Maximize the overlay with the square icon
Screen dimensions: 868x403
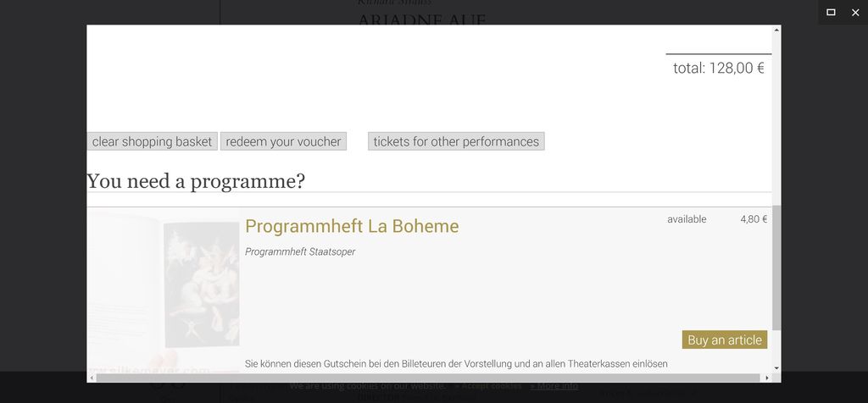831,12
